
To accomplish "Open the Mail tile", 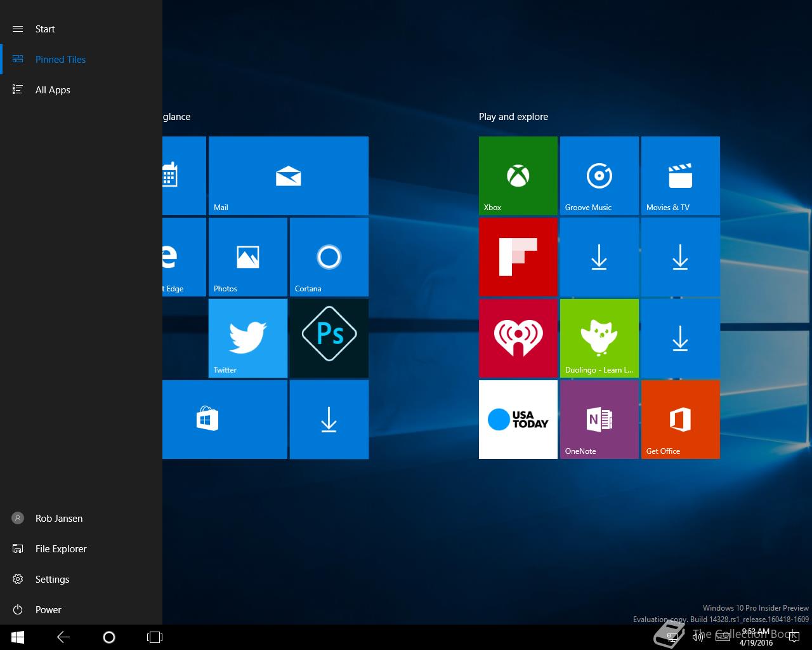I will tap(289, 176).
